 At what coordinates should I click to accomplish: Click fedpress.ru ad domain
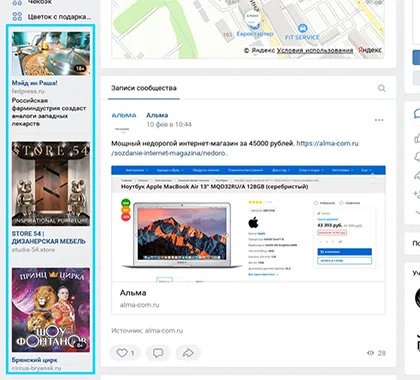point(28,91)
